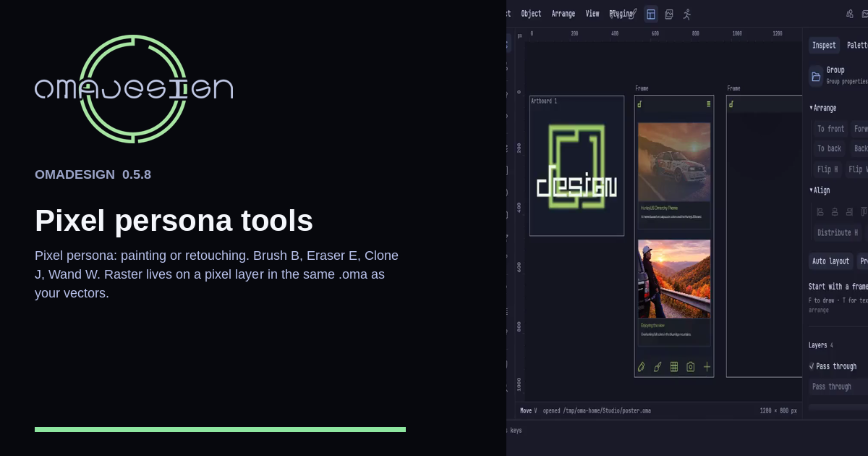This screenshot has height=456, width=868.
Task: Click the grid icon in the frame's bottom bar
Action: click(x=674, y=367)
